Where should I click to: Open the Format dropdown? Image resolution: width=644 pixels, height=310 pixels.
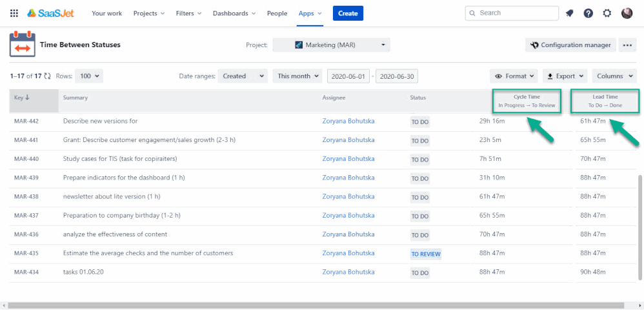click(x=514, y=76)
